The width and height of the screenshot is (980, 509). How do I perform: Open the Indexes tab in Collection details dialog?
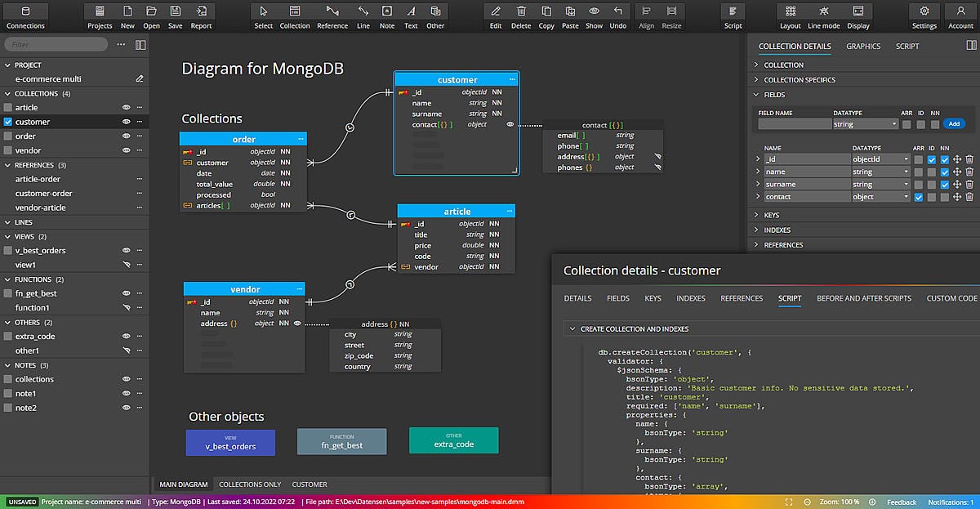click(690, 299)
